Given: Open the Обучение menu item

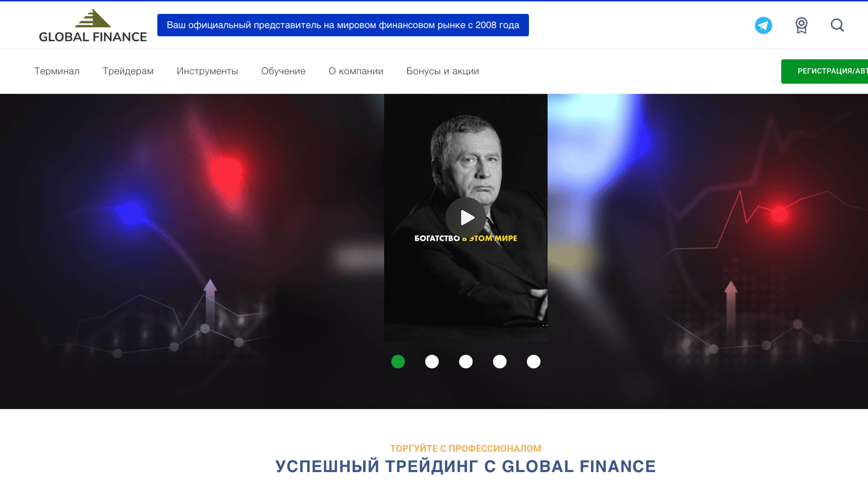Looking at the screenshot, I should pos(283,71).
